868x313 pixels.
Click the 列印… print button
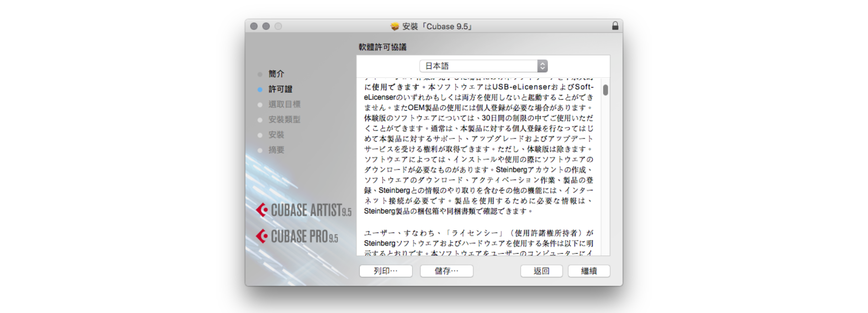pyautogui.click(x=386, y=271)
